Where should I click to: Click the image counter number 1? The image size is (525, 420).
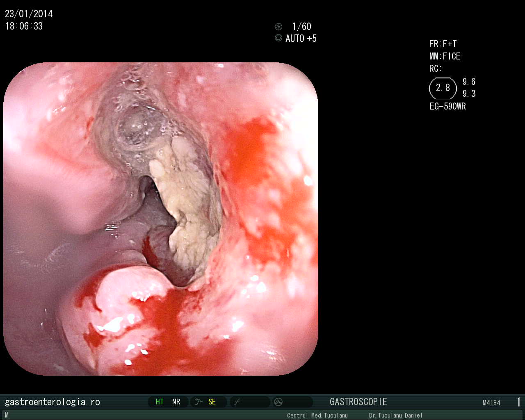click(519, 402)
